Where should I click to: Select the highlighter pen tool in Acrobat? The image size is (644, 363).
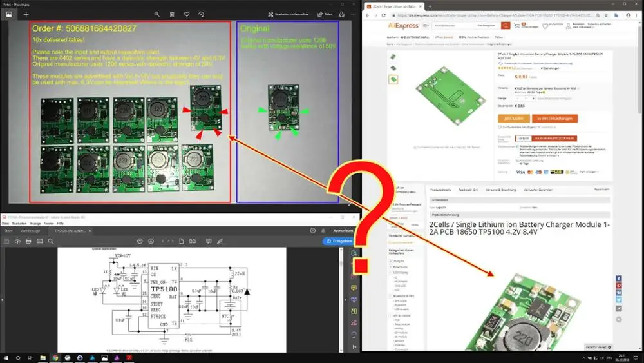click(220, 241)
